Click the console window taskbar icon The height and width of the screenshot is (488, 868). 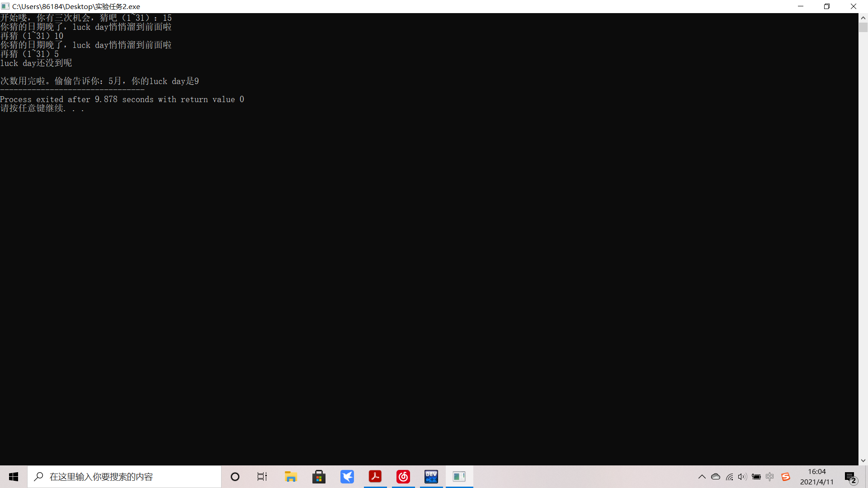(x=459, y=477)
